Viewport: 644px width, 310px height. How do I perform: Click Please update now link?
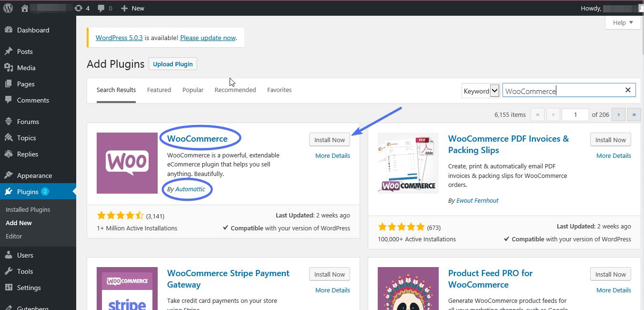208,38
